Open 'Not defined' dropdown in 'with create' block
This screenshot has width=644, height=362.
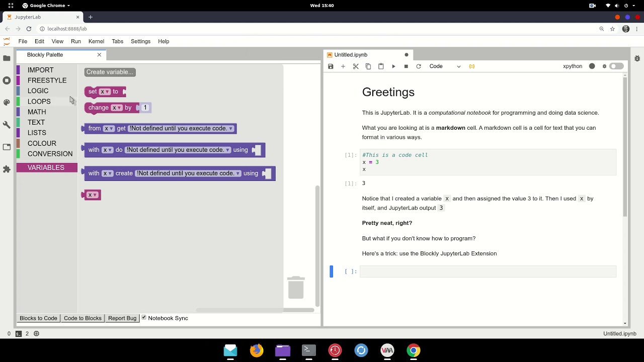click(x=188, y=173)
